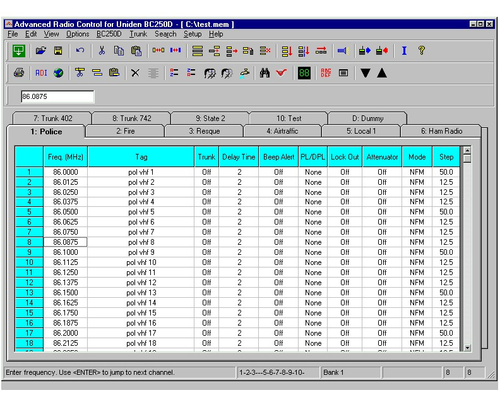Open the Search menu
This screenshot has width=500, height=398.
pyautogui.click(x=165, y=34)
